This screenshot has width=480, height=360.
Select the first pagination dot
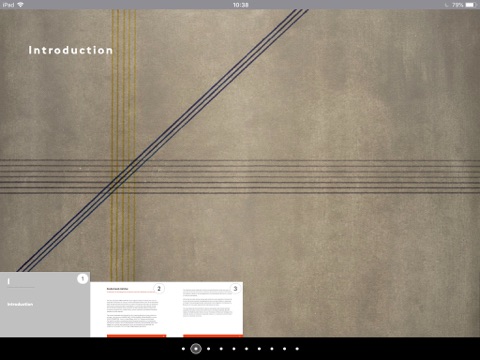183,349
